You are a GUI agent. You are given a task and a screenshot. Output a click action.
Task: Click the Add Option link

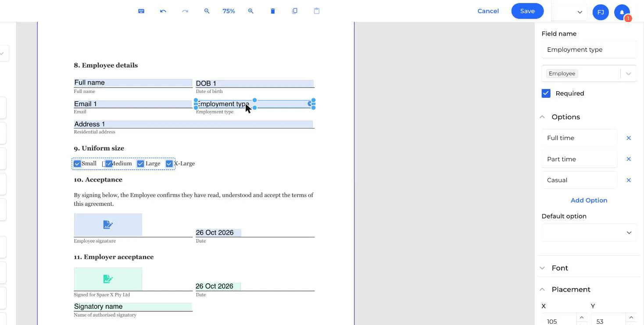click(x=589, y=200)
